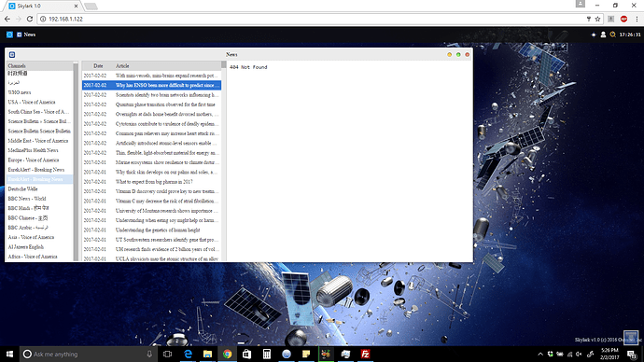644x362 pixels.
Task: Open article on atomic-level sensors
Action: (151, 144)
